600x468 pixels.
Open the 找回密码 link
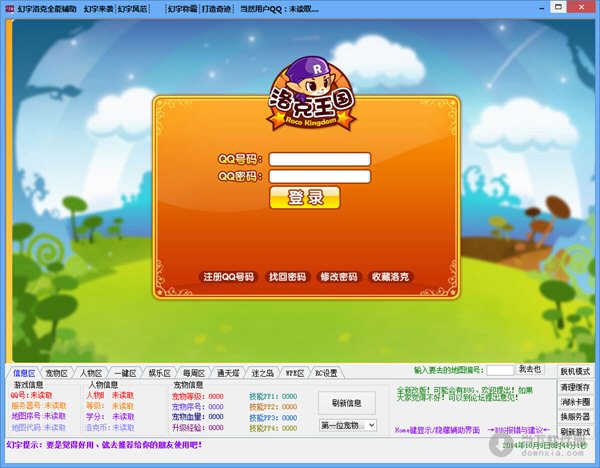pos(287,277)
